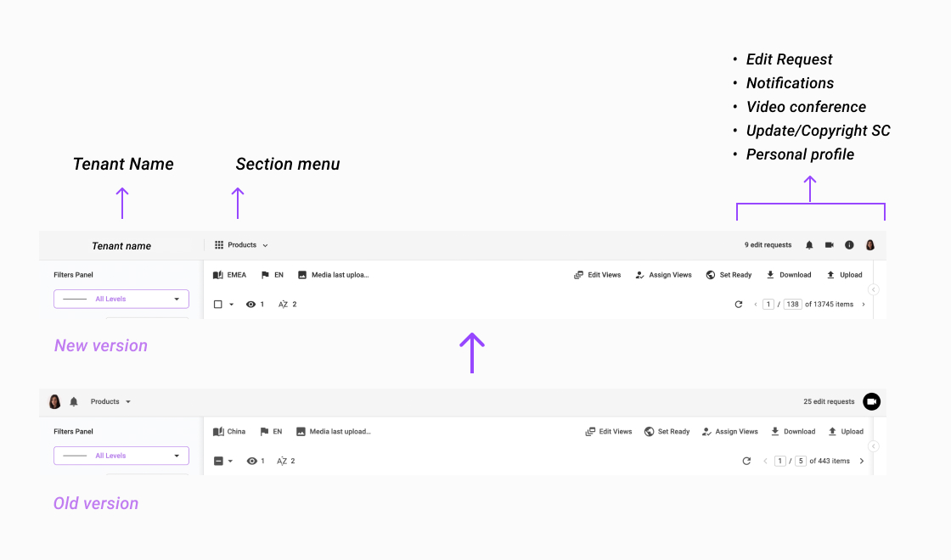Refresh the list showing 13745 items
Screen dimensions: 951x560
(738, 305)
